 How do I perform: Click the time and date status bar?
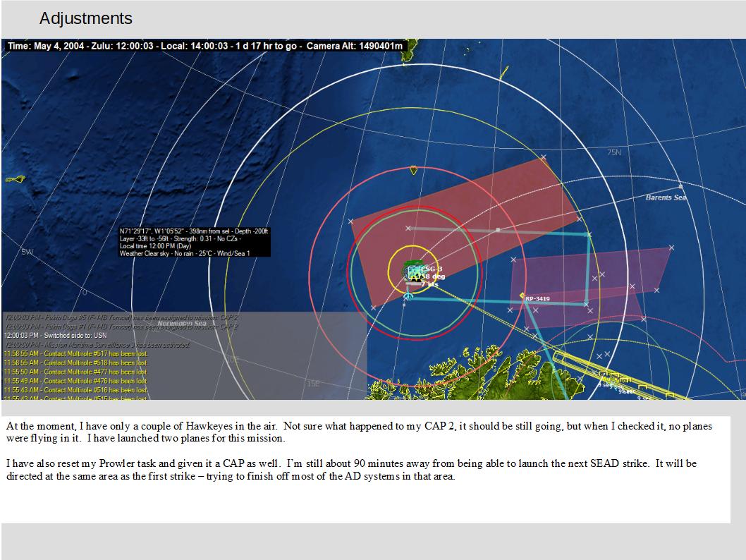(205, 46)
